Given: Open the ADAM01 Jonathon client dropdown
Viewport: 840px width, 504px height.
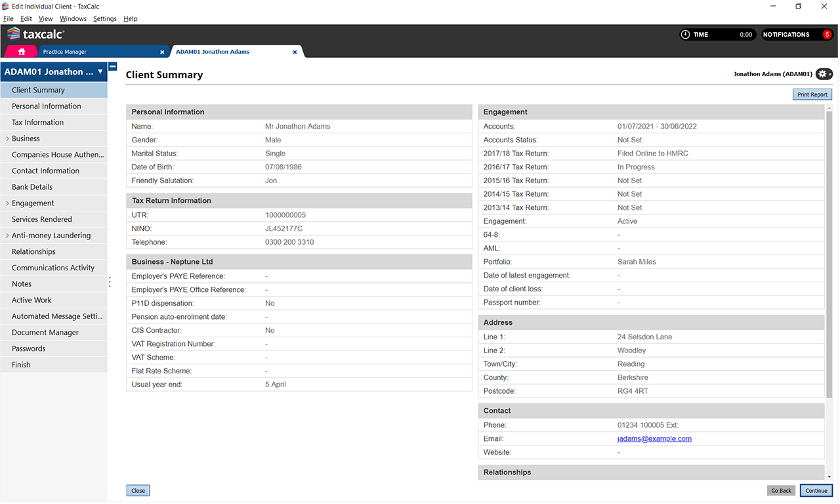Looking at the screenshot, I should point(100,72).
